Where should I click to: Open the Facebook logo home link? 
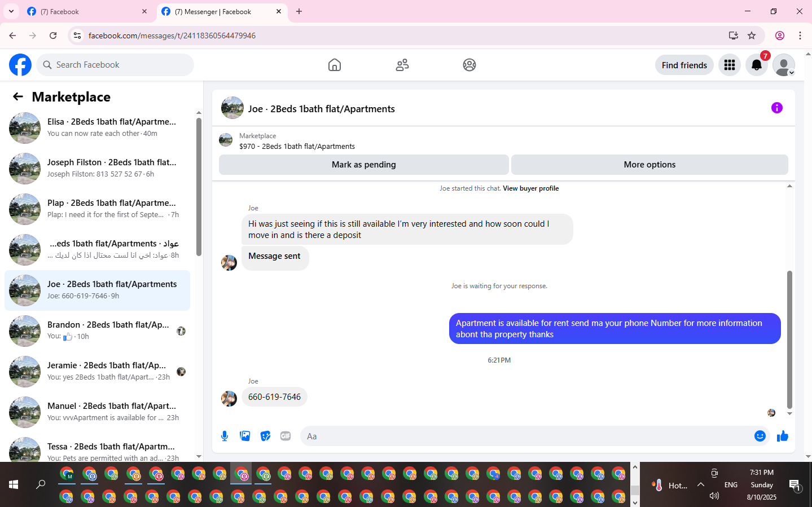click(20, 65)
